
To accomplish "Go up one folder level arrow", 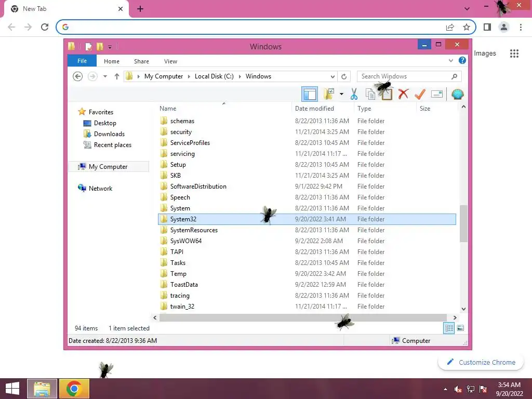I will pos(117,76).
